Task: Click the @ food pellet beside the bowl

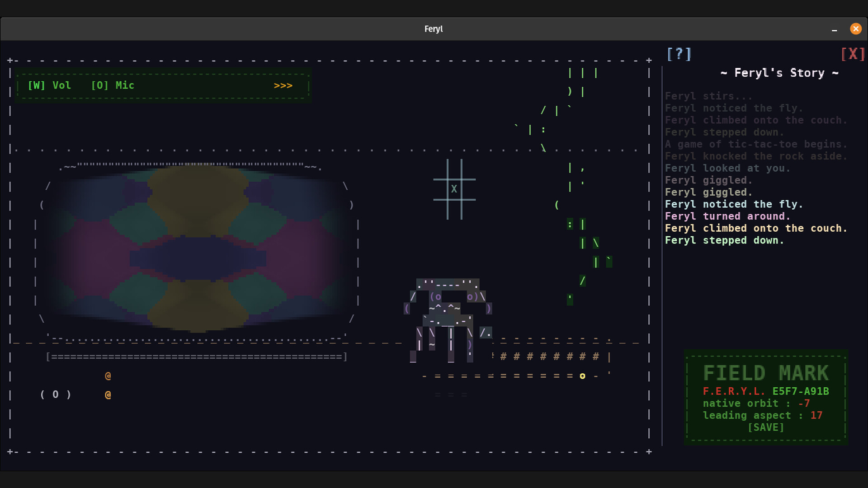Action: point(107,394)
